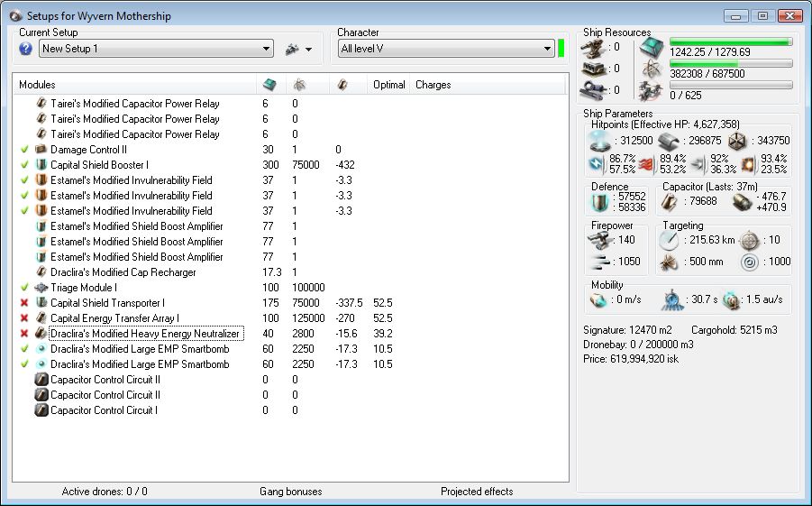
Task: Click the blue help question mark icon
Action: click(x=25, y=49)
